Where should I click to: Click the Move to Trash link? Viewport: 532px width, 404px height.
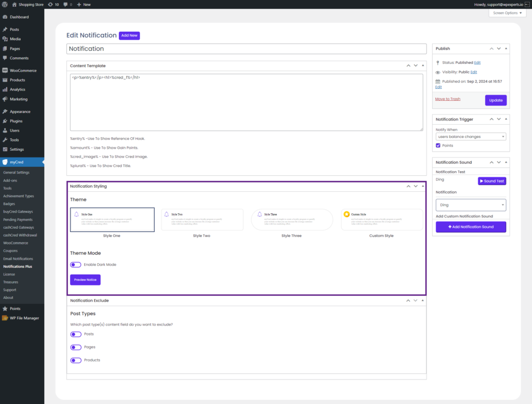(x=447, y=99)
